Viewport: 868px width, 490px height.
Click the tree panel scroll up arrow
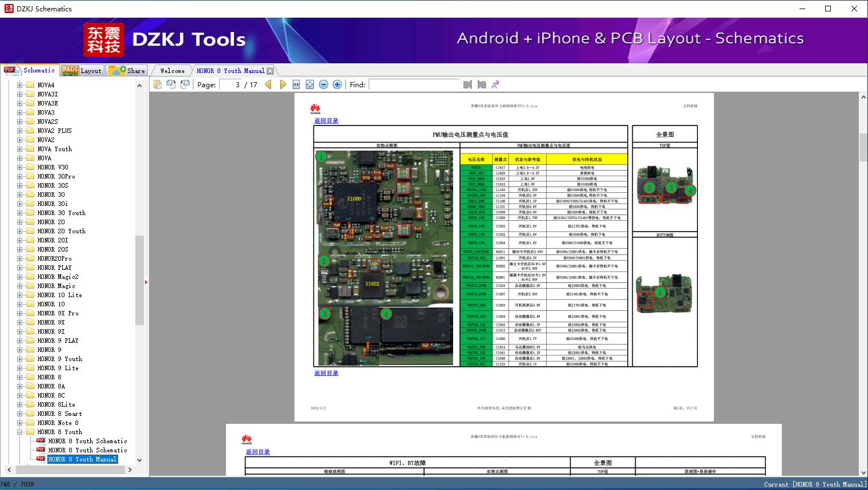(x=139, y=86)
